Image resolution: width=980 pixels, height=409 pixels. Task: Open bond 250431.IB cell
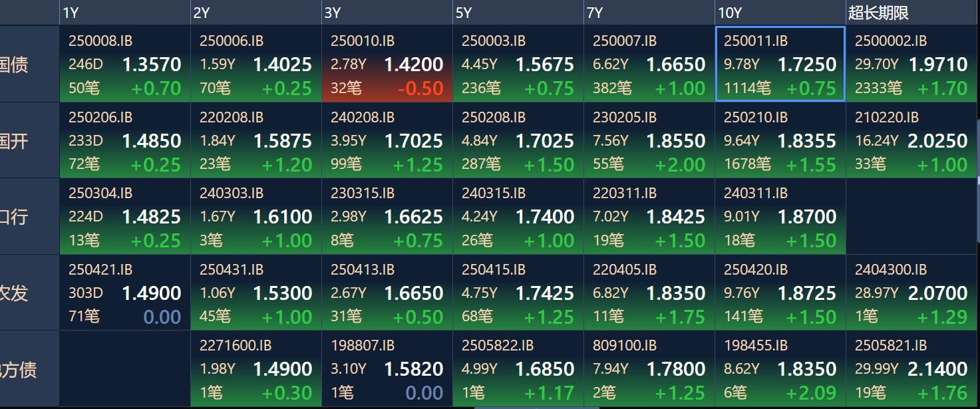pos(256,293)
